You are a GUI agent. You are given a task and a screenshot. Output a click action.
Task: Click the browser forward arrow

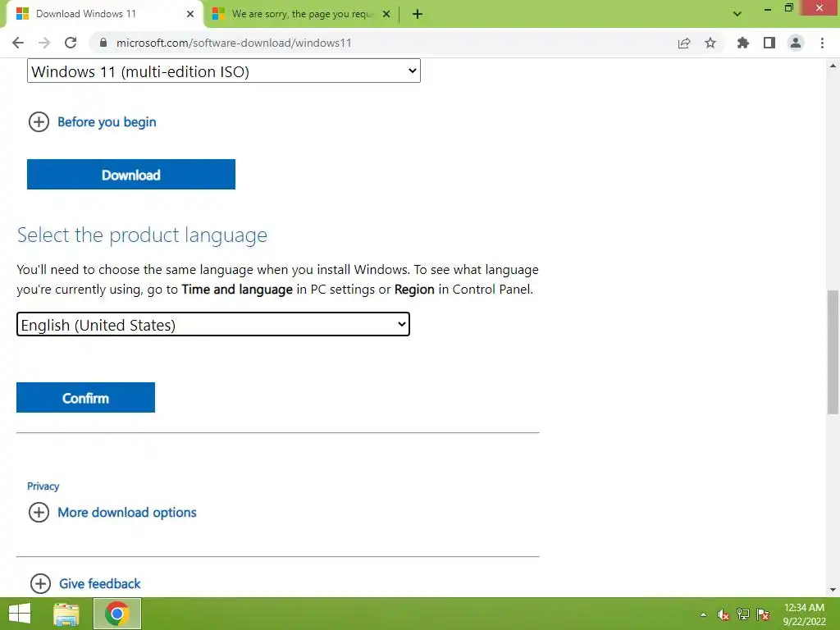44,43
